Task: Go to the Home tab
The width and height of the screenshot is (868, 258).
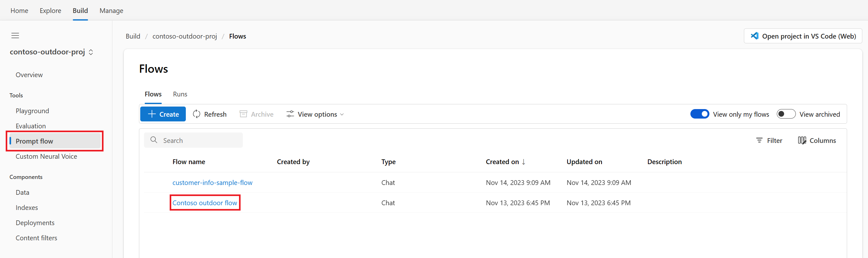Action: [x=19, y=11]
